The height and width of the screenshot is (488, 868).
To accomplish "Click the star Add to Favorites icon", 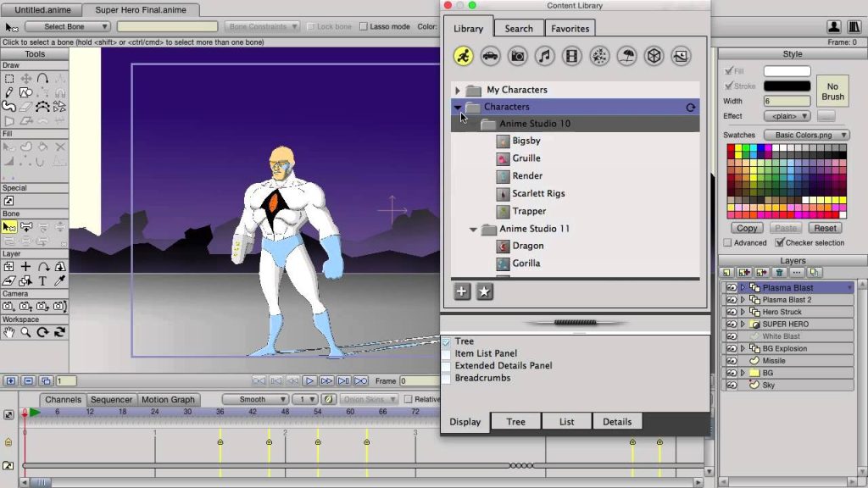I will click(x=485, y=291).
